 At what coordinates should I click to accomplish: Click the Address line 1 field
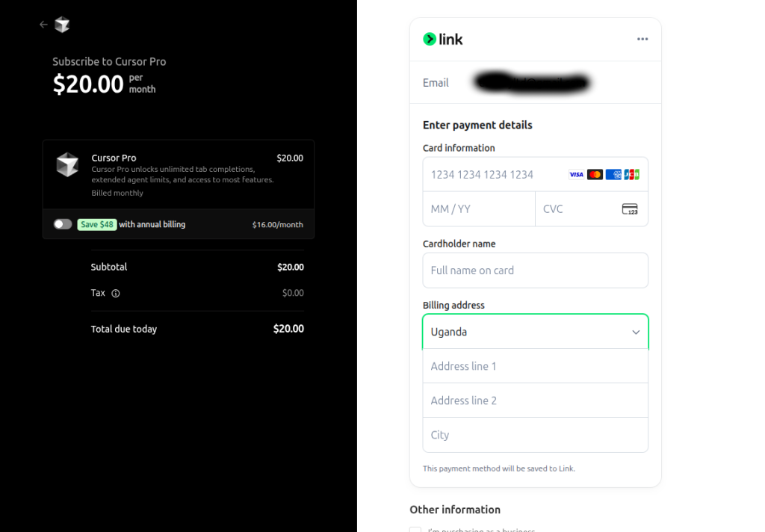535,366
